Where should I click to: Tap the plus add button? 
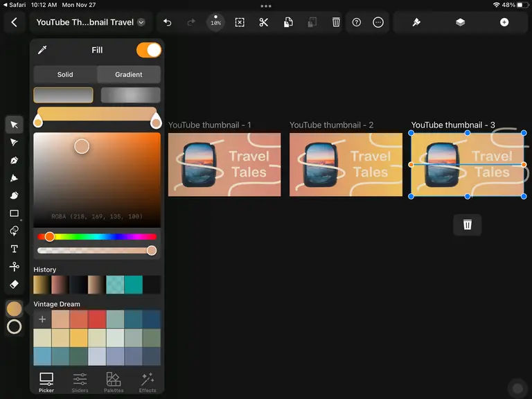[x=504, y=22]
